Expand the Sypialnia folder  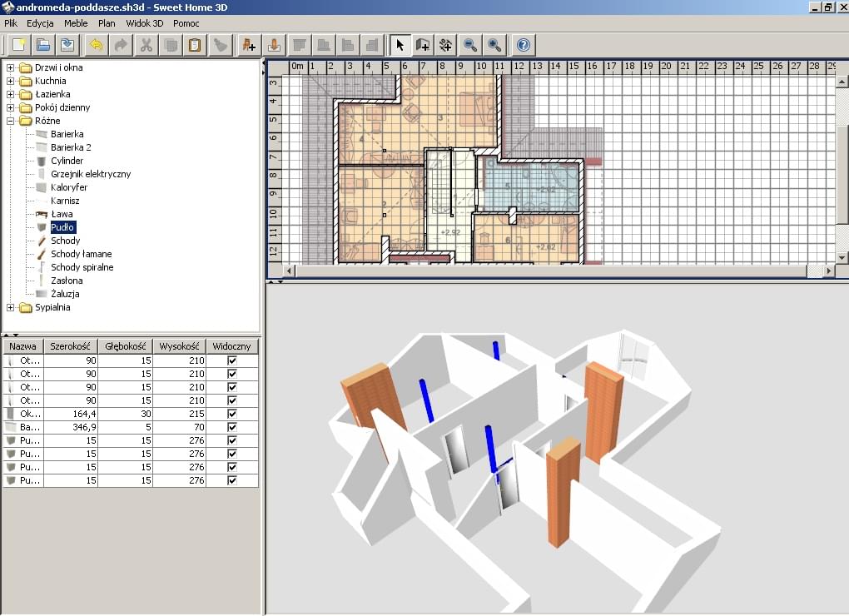click(10, 307)
